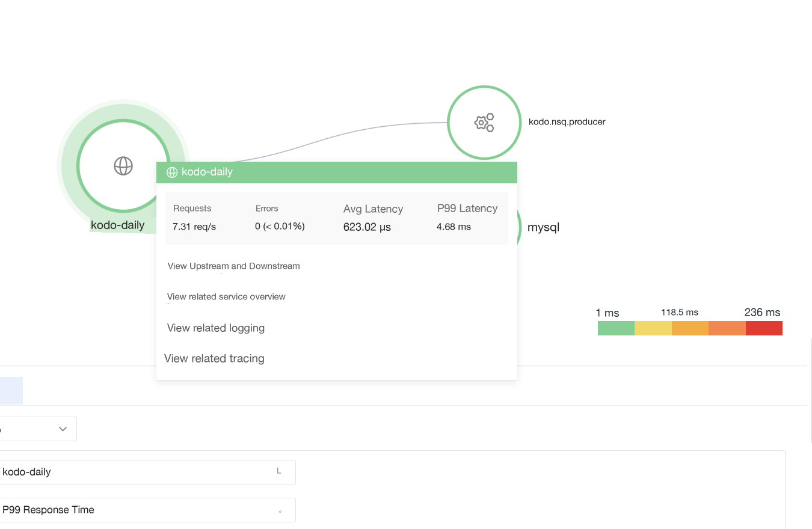Choose View related tracing
Image resolution: width=812 pixels, height=529 pixels.
(x=214, y=358)
